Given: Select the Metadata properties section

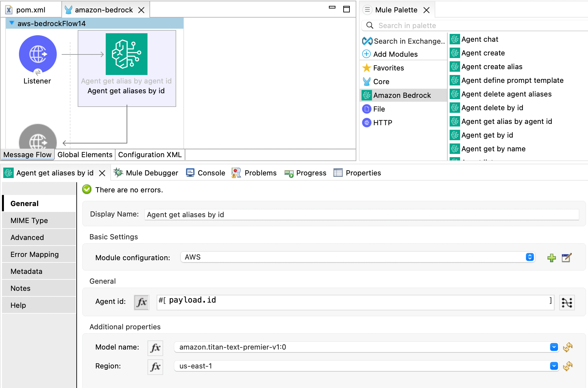Looking at the screenshot, I should coord(39,271).
